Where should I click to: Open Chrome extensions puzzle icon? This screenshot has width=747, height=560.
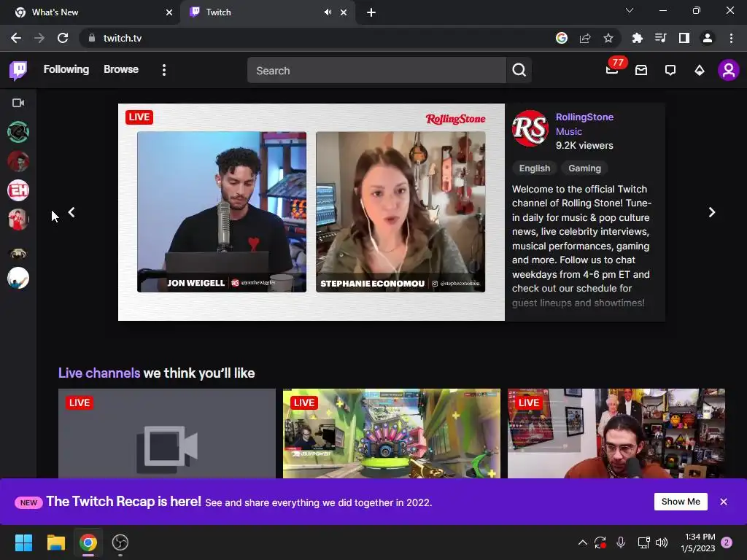(637, 38)
